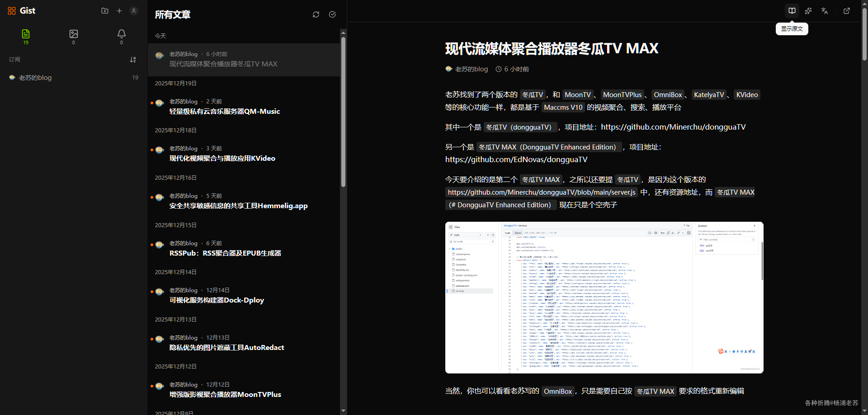Click the KVideo tag in first paragraph
This screenshot has width=868, height=415.
point(747,95)
